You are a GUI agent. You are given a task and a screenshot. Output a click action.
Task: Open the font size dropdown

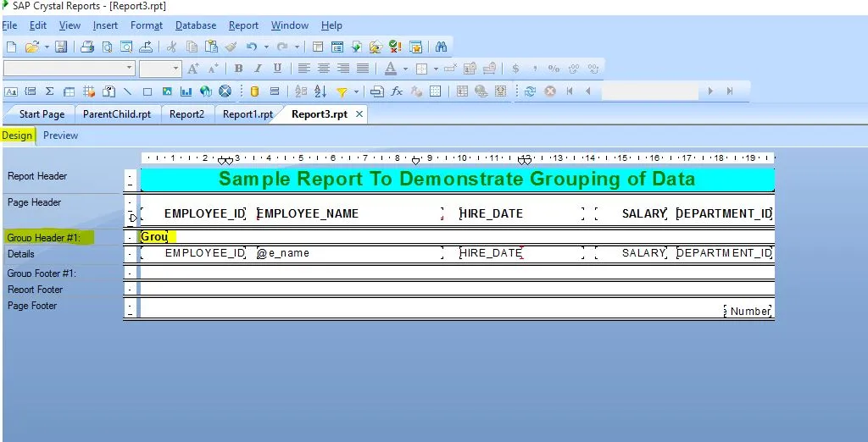tap(176, 68)
